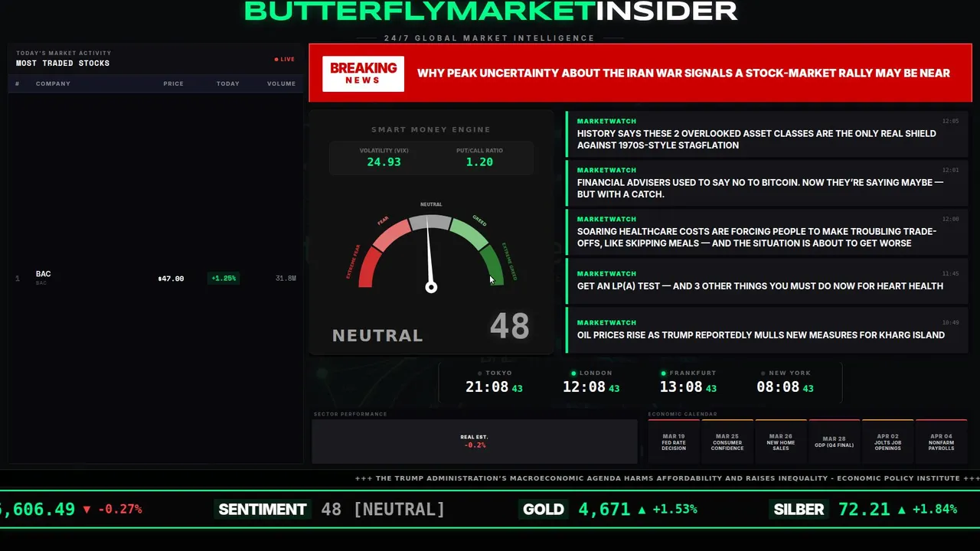Screen dimensions: 980x551
Task: Click the +1.25% change badge for BAC
Action: pyautogui.click(x=224, y=279)
